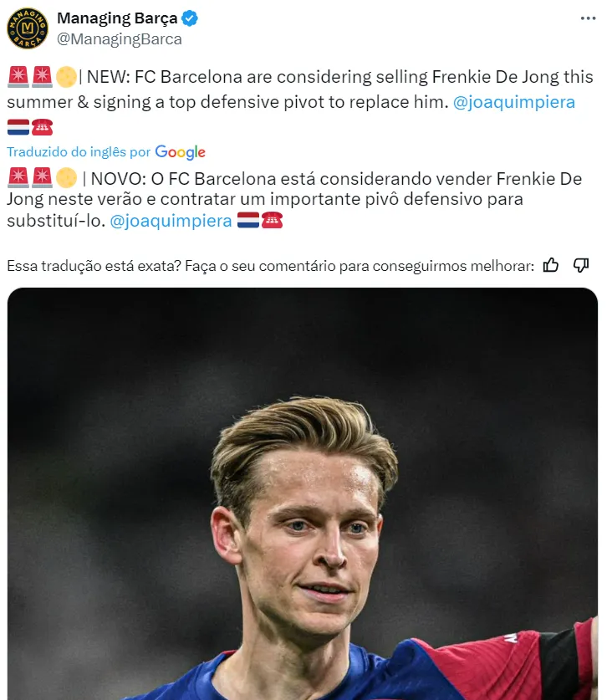Click the yellow moon emoji in the original tweet
This screenshot has width=607, height=700.
66,78
